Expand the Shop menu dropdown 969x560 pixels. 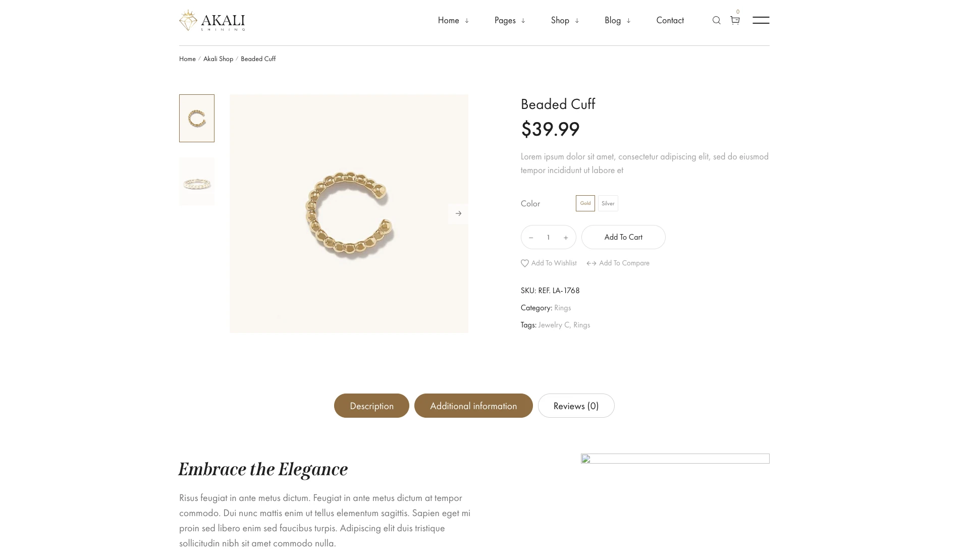click(565, 20)
